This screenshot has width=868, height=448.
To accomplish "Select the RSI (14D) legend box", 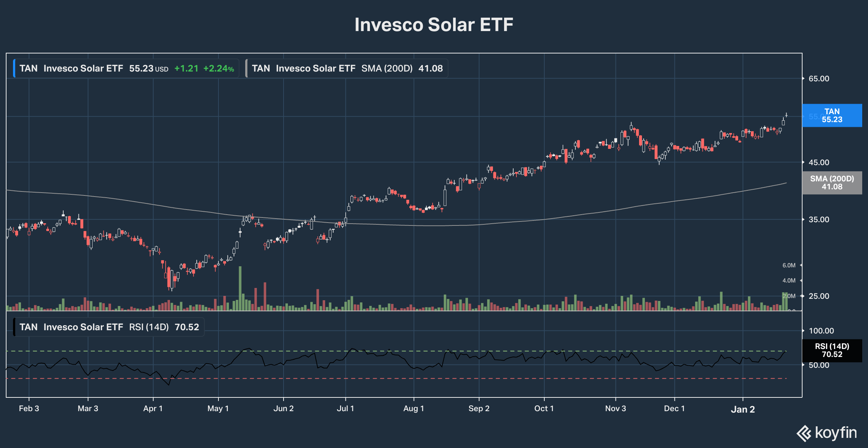I will point(109,327).
